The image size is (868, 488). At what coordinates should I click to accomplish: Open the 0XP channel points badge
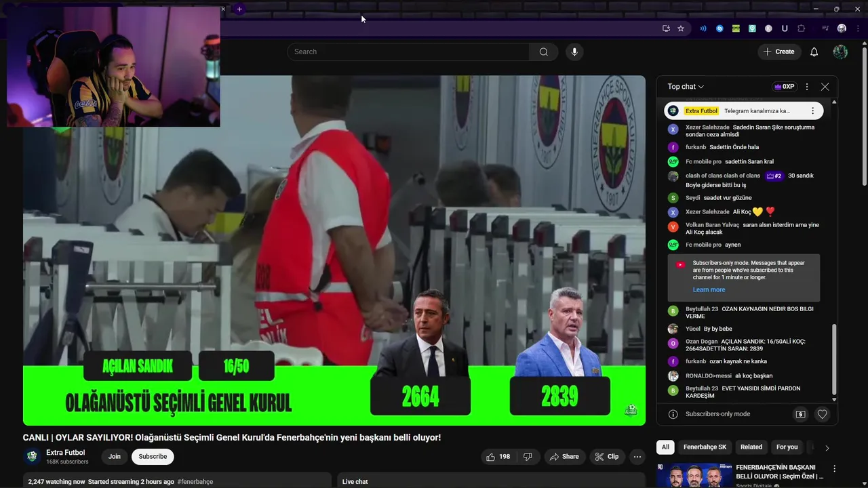point(785,87)
